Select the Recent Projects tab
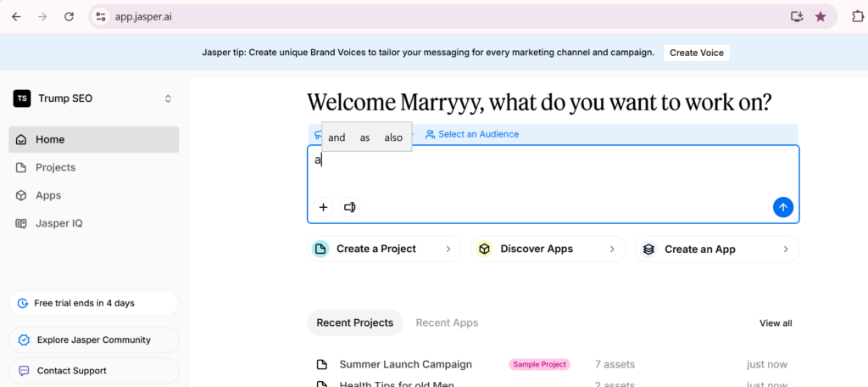This screenshot has width=868, height=387. coord(354,322)
